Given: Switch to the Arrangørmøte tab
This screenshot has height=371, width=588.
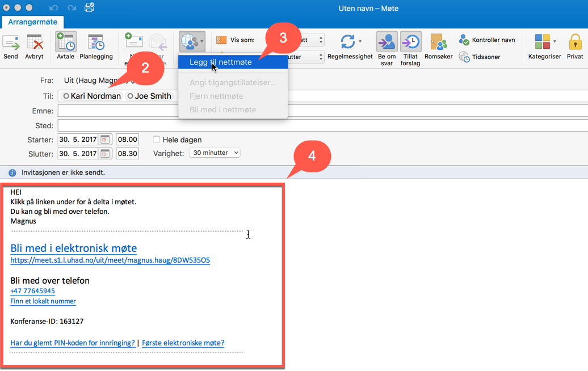Looking at the screenshot, I should 32,22.
